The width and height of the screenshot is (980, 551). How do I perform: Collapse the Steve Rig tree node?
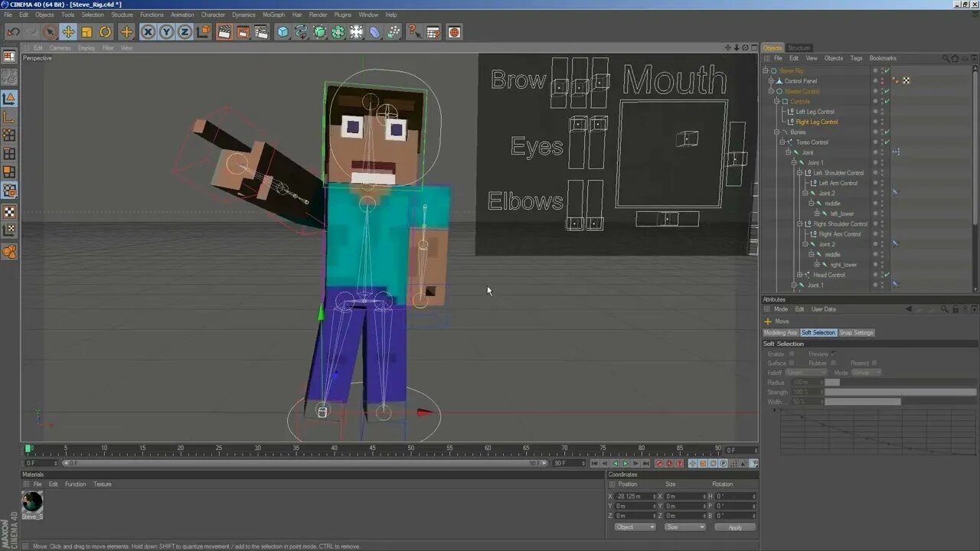tap(765, 70)
